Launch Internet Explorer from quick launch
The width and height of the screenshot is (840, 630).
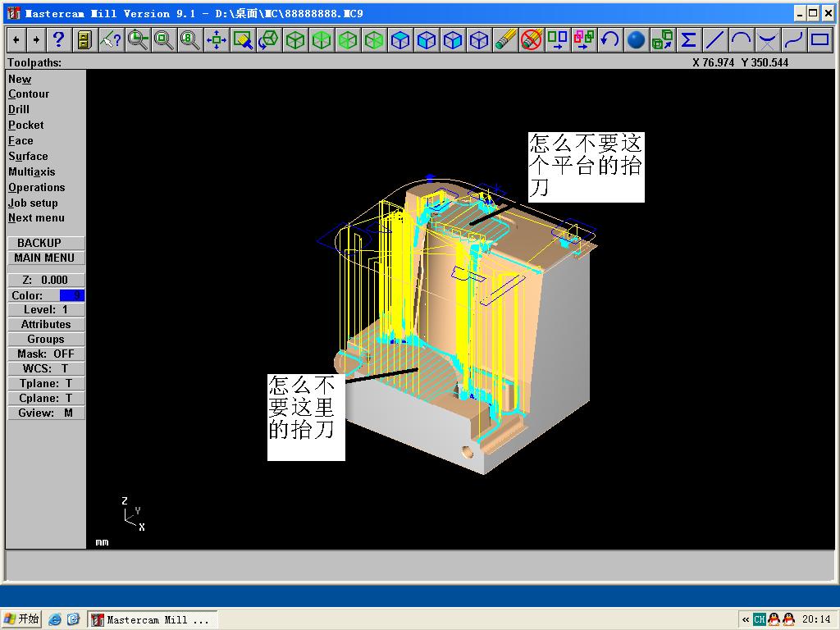click(x=54, y=619)
